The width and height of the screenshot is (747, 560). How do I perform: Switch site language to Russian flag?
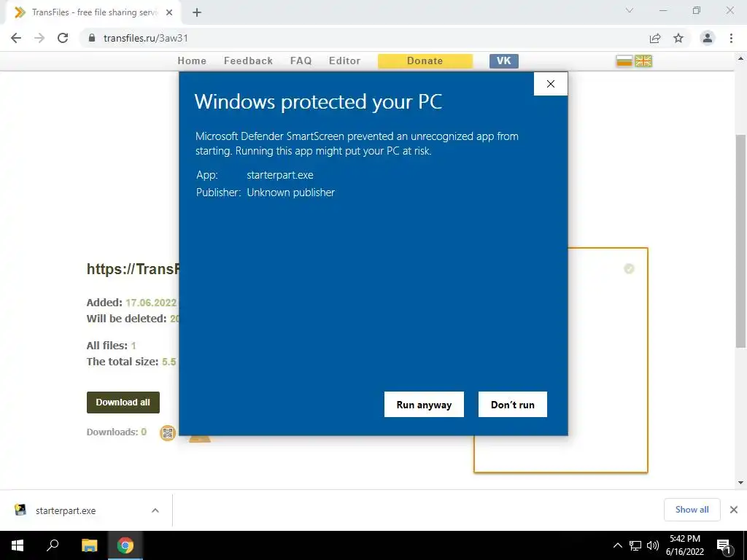coord(624,61)
